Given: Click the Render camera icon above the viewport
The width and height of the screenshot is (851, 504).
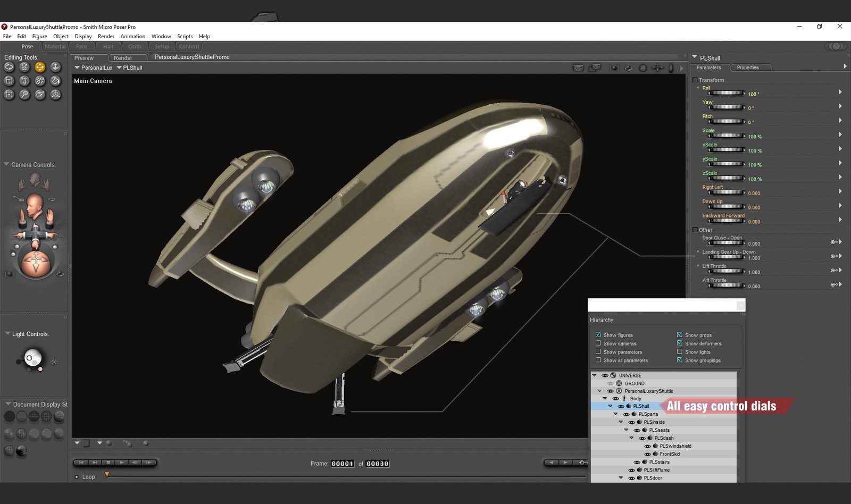Looking at the screenshot, I should [x=578, y=68].
